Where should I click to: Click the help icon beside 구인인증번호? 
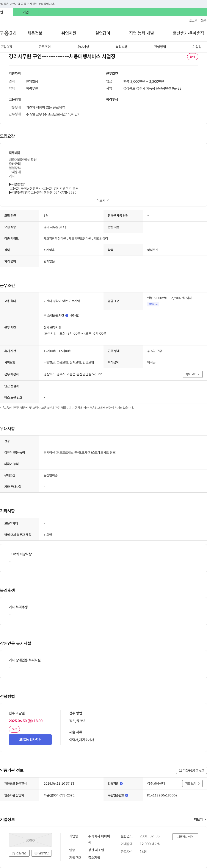126,795
